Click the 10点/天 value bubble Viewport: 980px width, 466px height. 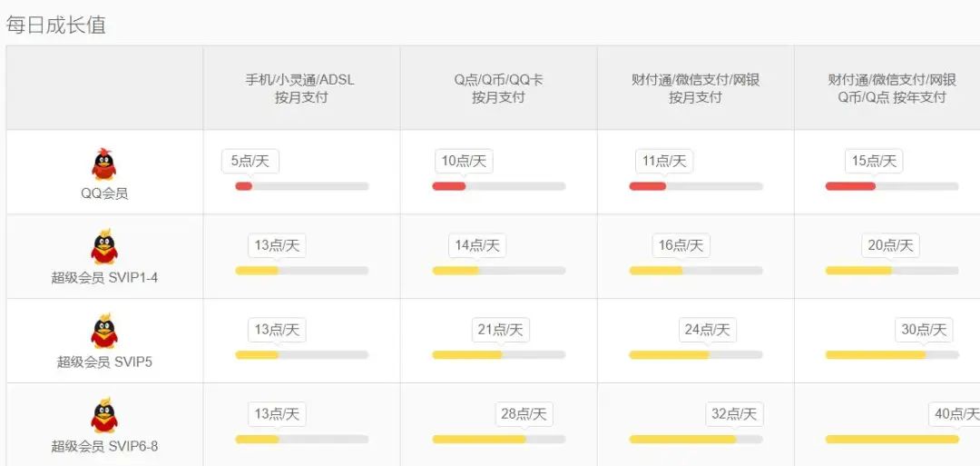coord(464,162)
